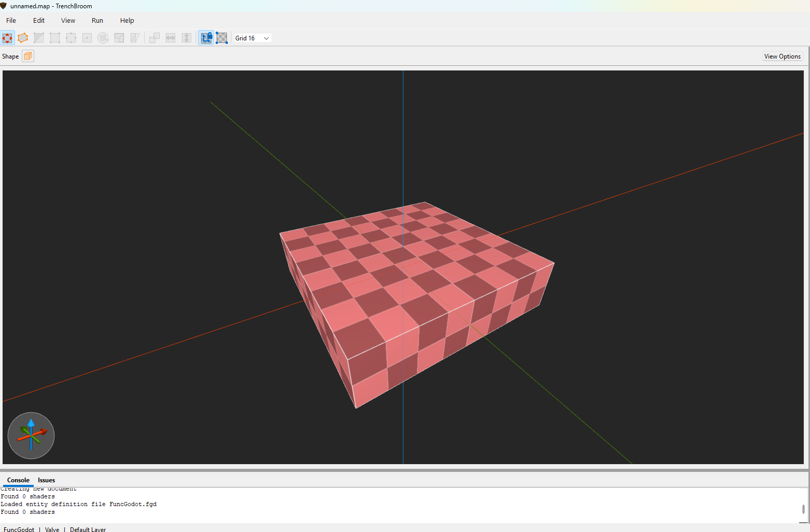810x532 pixels.
Task: Open the Run menu
Action: click(x=97, y=21)
